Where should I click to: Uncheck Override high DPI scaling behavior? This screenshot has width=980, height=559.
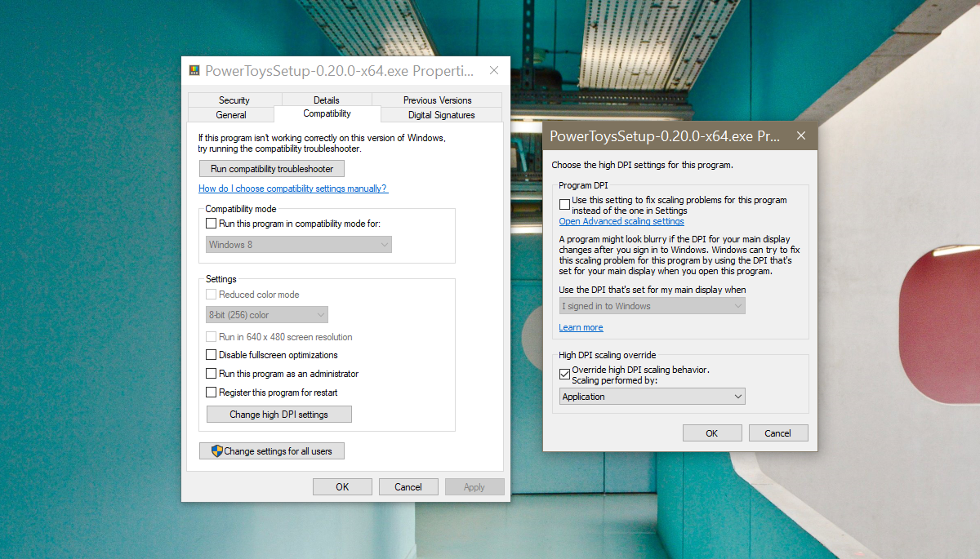tap(564, 375)
